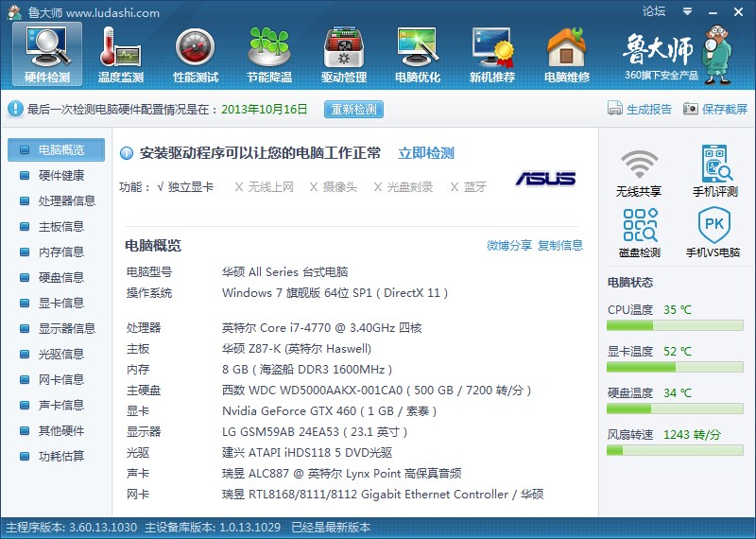Screen dimensions: 756x539
Task: Click the 硬盘温度 progress bar
Action: 675,409
